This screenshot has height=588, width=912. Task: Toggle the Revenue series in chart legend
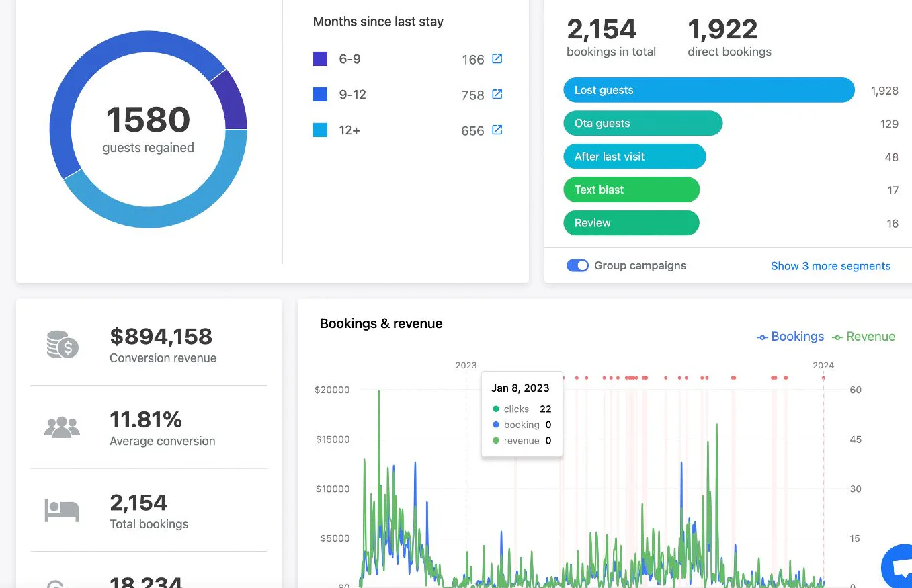click(x=864, y=337)
